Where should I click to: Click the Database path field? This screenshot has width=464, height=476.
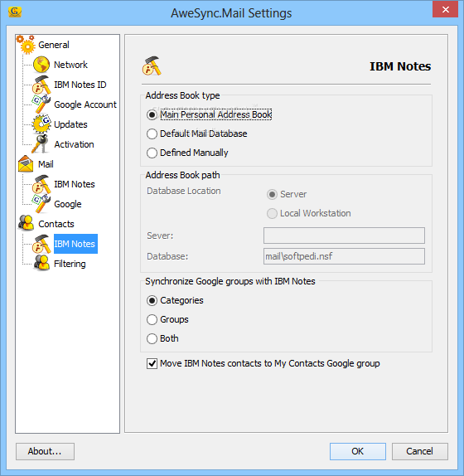coord(344,256)
